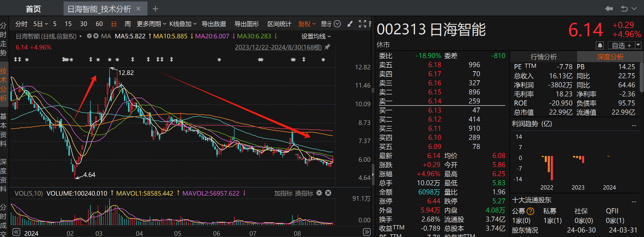The image size is (644, 237).
Task: Open 分时走势 in the left sidebar
Action: click(4, 39)
